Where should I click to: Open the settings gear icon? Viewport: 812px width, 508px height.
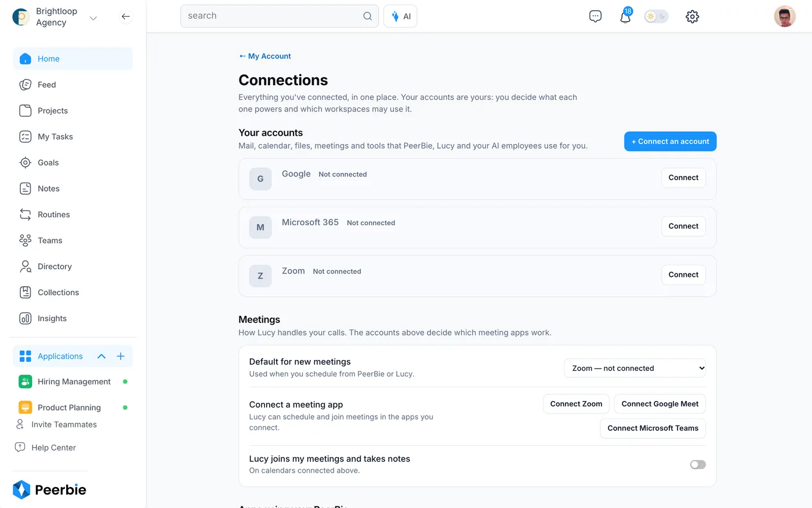(692, 16)
